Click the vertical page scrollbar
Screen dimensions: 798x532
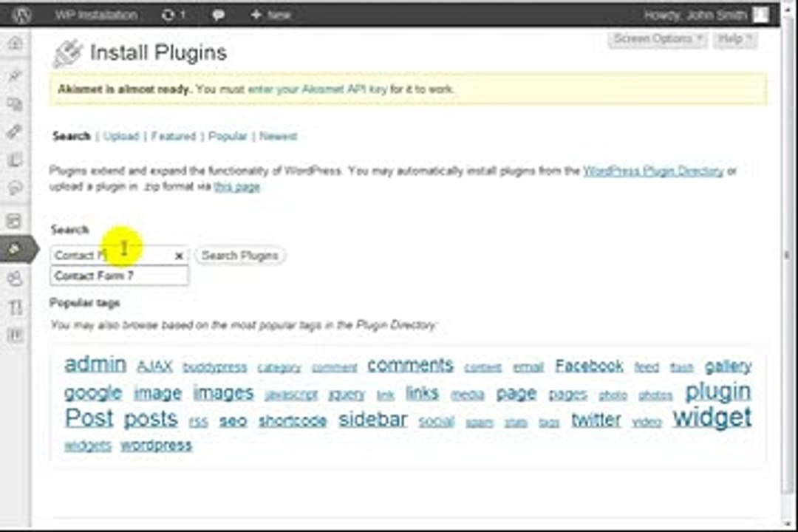tap(788, 254)
